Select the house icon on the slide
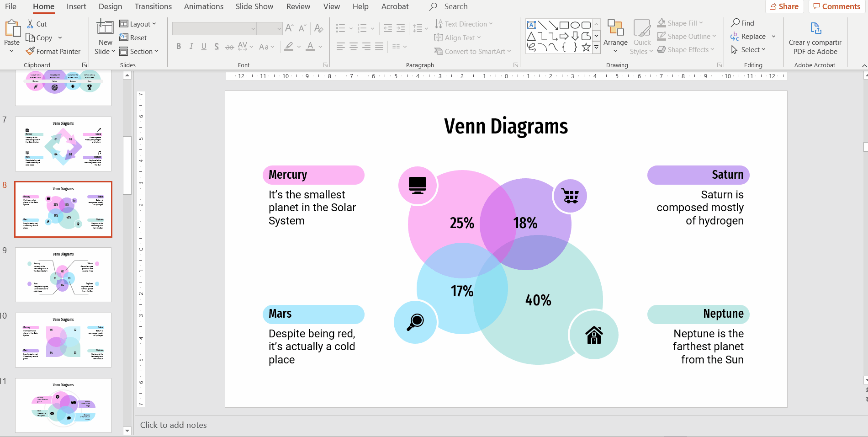This screenshot has width=868, height=437. [x=594, y=335]
